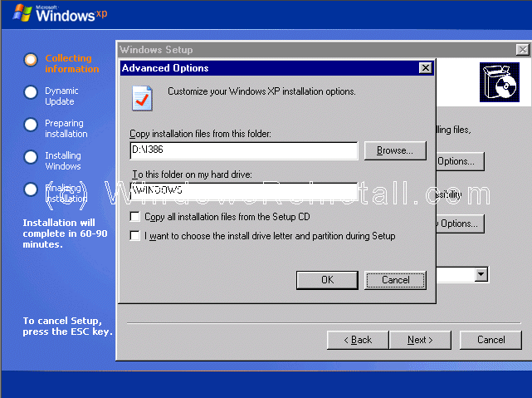Click the checkmark document icon in Advanced Options
Screen dimensions: 532x398
[142, 98]
